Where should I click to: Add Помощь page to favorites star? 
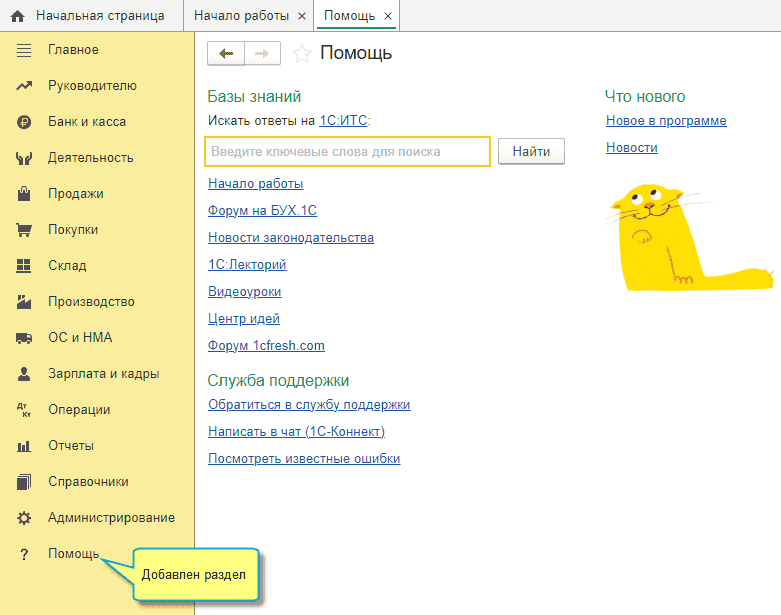point(301,53)
